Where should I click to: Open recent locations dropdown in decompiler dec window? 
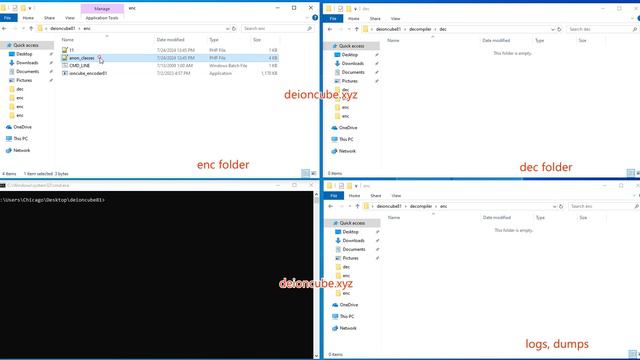(x=349, y=29)
